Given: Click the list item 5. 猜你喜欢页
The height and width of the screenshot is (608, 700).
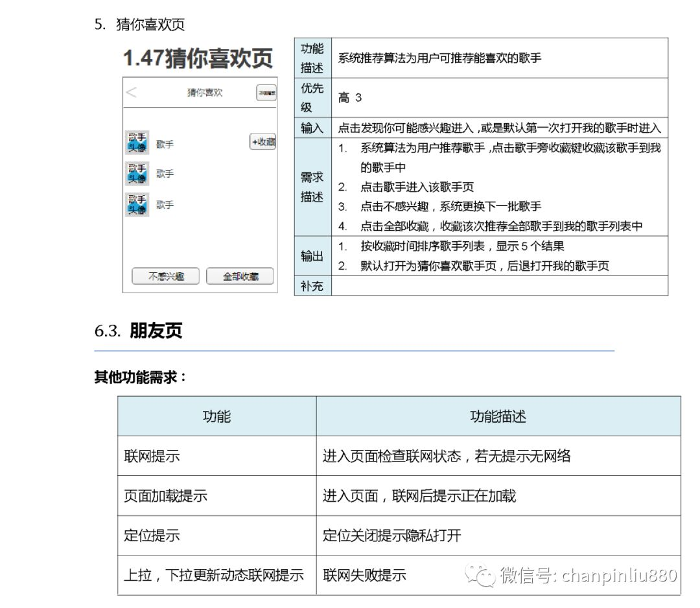Looking at the screenshot, I should 139,24.
